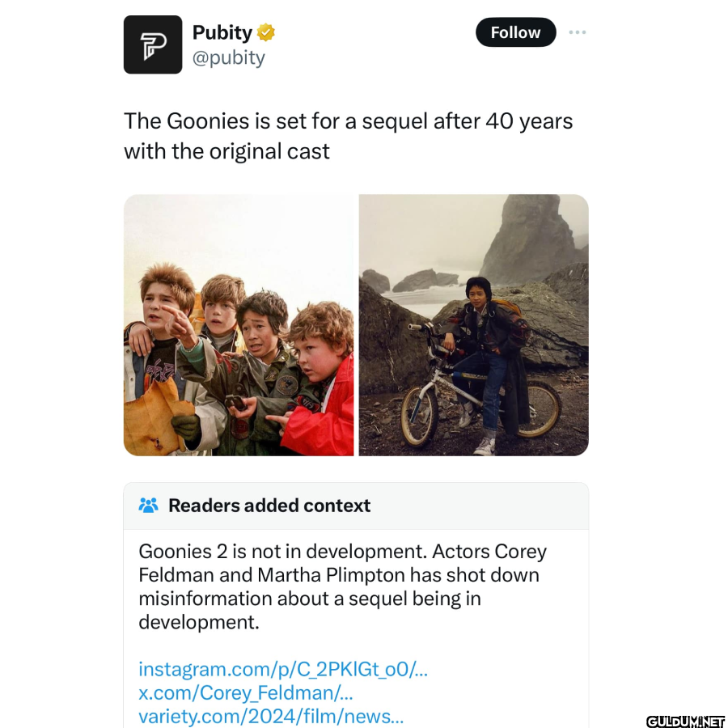Click the Readers added context header

(x=269, y=505)
